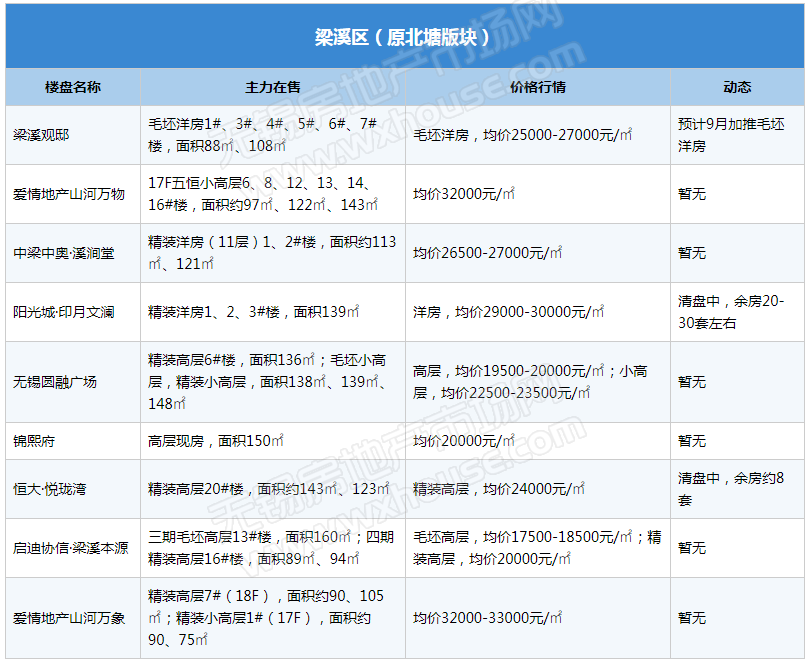
Task: Click the 无锡圆融广场 property name
Action: point(55,382)
